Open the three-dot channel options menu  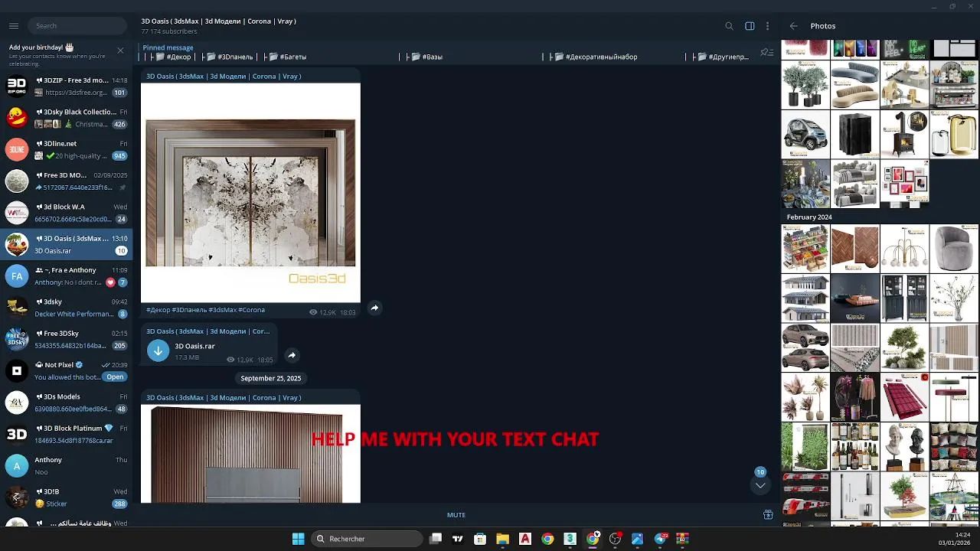[x=768, y=26]
